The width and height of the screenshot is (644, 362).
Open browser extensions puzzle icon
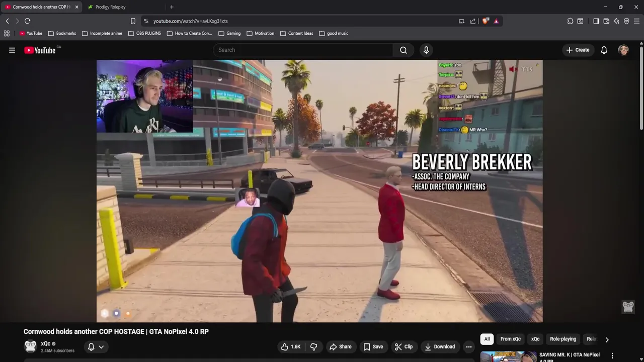tap(570, 21)
